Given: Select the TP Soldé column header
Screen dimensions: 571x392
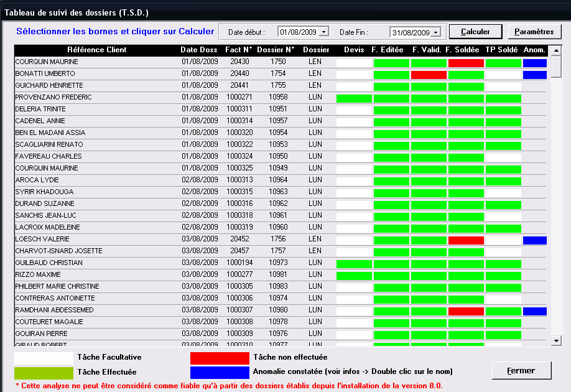Looking at the screenshot, I should [x=501, y=50].
